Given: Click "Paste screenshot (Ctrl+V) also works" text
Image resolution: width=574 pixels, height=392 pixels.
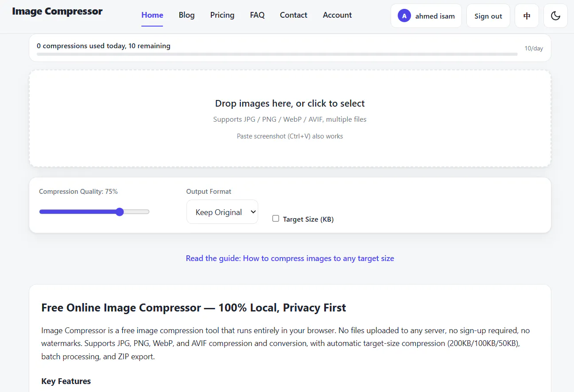Looking at the screenshot, I should (290, 136).
